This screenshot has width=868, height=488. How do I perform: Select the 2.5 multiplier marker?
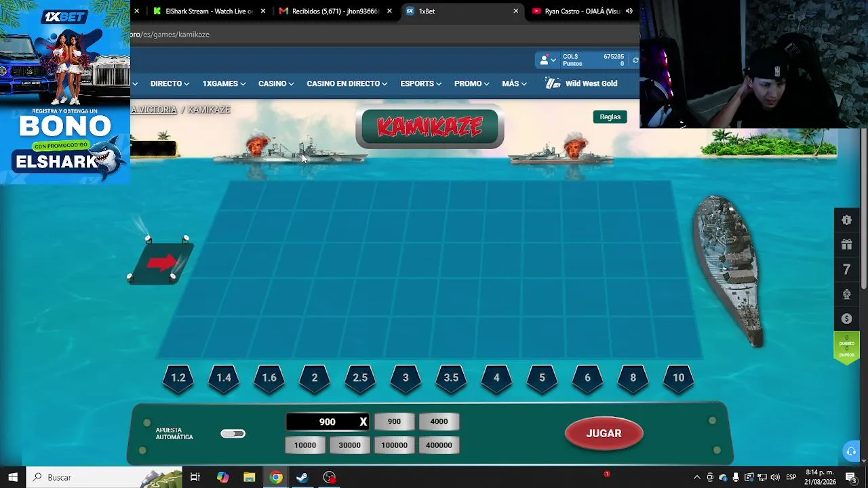pos(360,378)
